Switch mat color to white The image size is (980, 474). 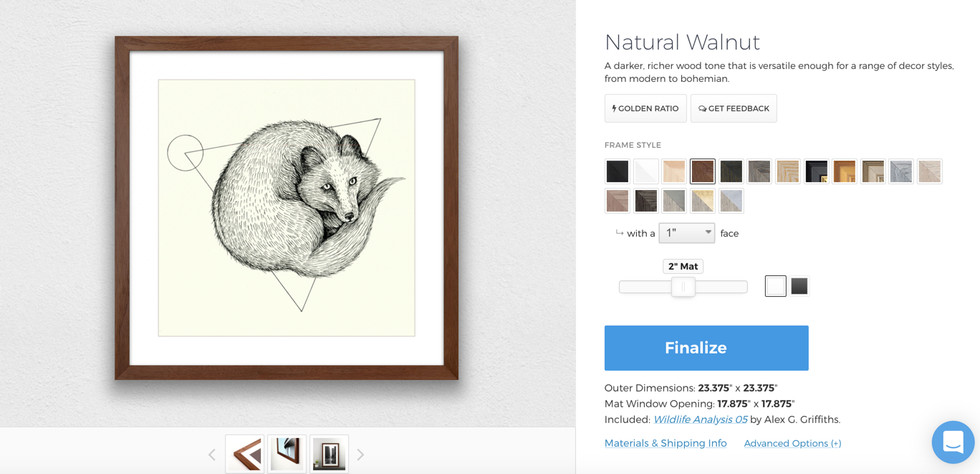point(776,287)
